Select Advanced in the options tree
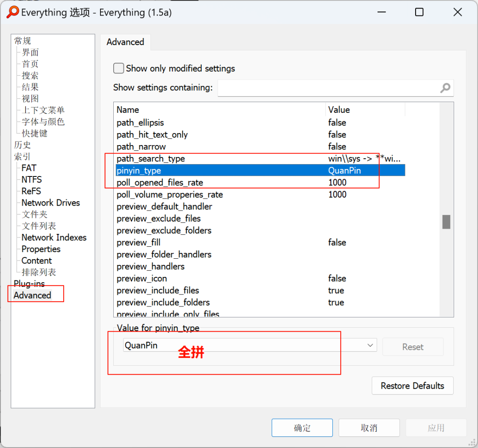 [32, 295]
